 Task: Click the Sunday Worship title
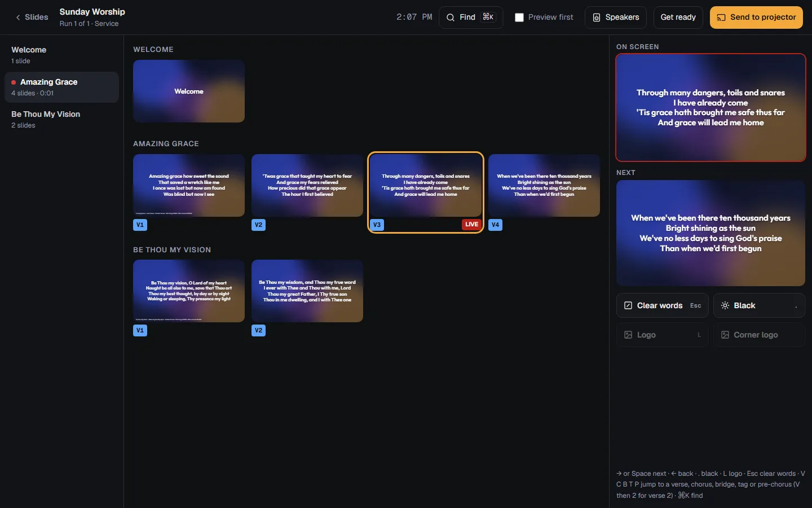[x=92, y=12]
